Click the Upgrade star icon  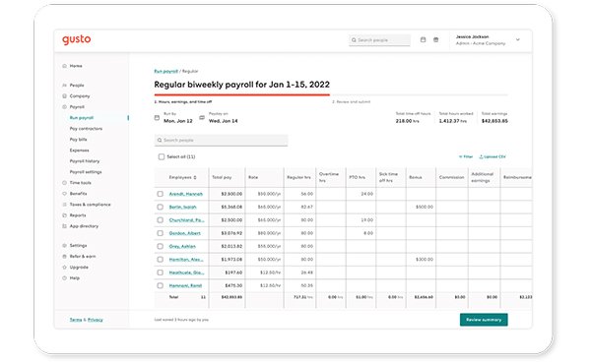click(64, 268)
